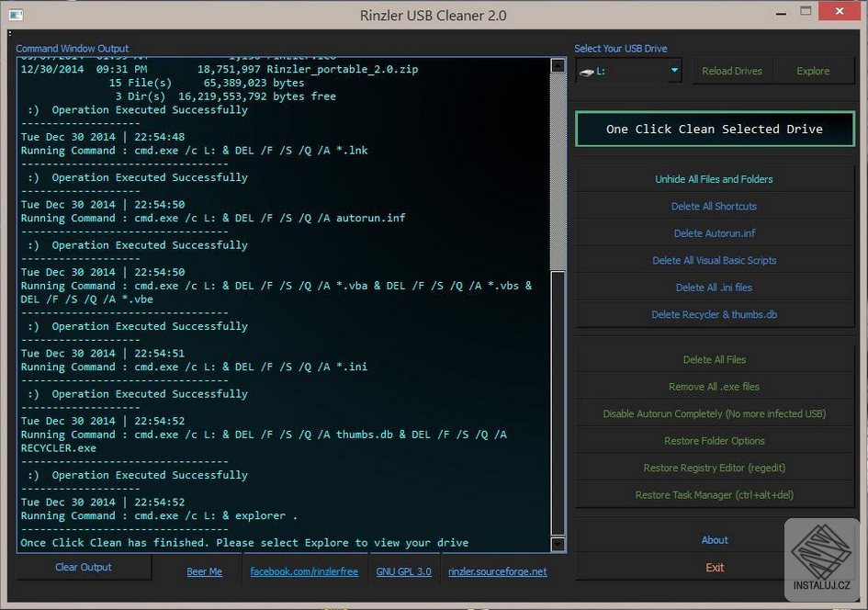
Task: Click the Reload Drives button
Action: tap(731, 71)
